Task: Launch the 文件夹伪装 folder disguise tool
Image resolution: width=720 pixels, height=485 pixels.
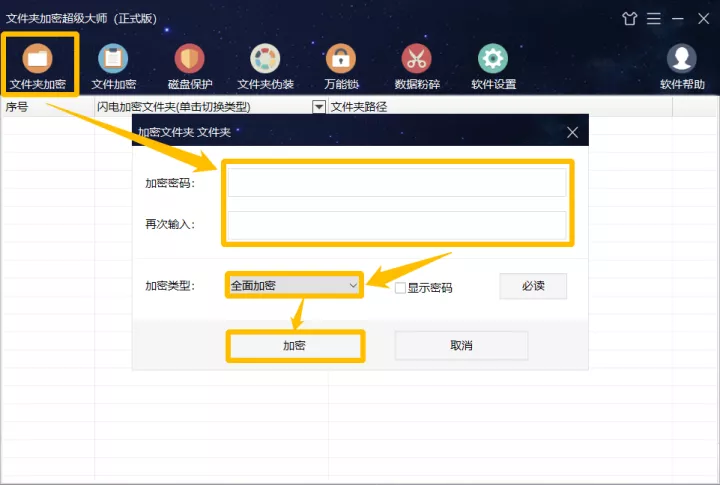Action: click(x=265, y=66)
